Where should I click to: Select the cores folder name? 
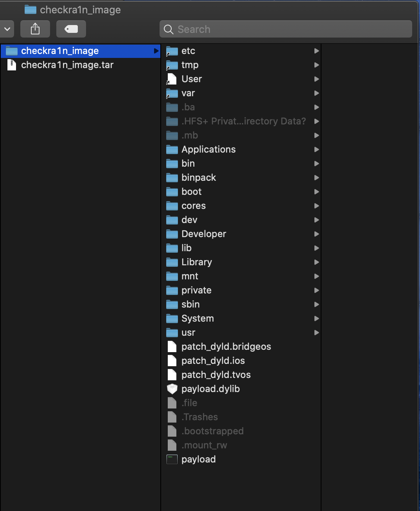194,206
